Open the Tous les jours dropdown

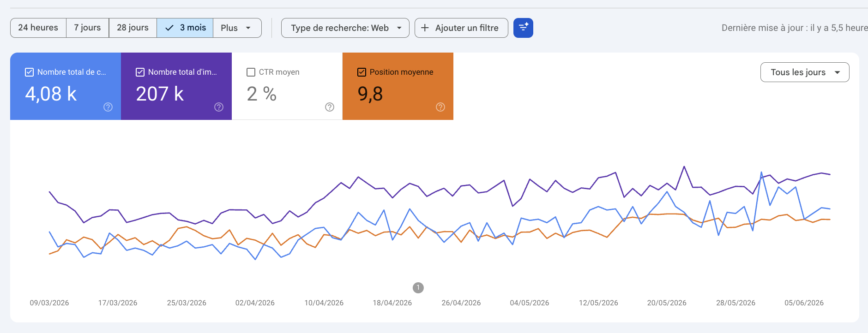click(805, 72)
